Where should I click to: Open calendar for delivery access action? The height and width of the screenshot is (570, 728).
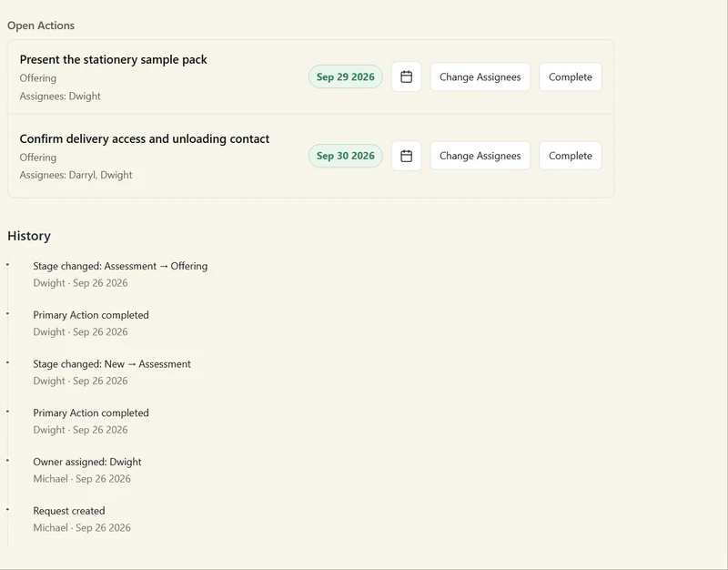pos(406,156)
